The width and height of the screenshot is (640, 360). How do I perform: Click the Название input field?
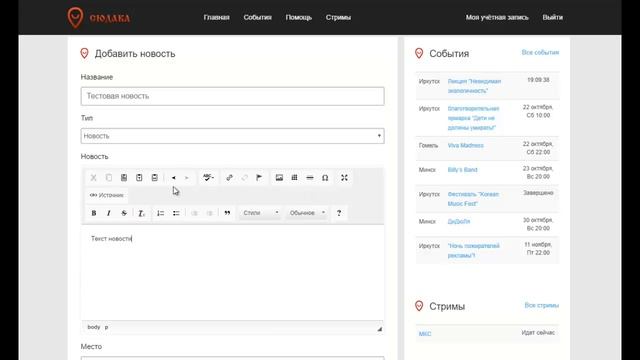tap(232, 96)
